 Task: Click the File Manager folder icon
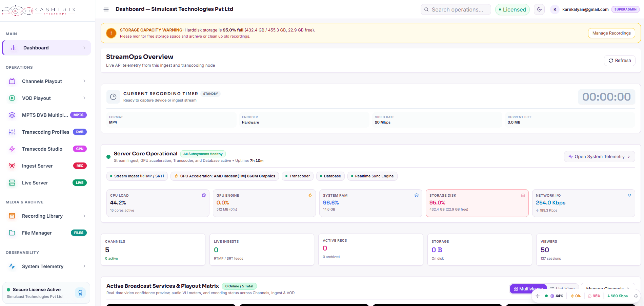(x=12, y=233)
